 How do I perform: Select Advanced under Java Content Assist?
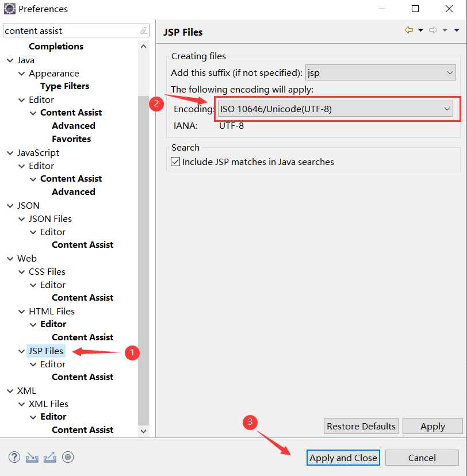click(x=74, y=125)
